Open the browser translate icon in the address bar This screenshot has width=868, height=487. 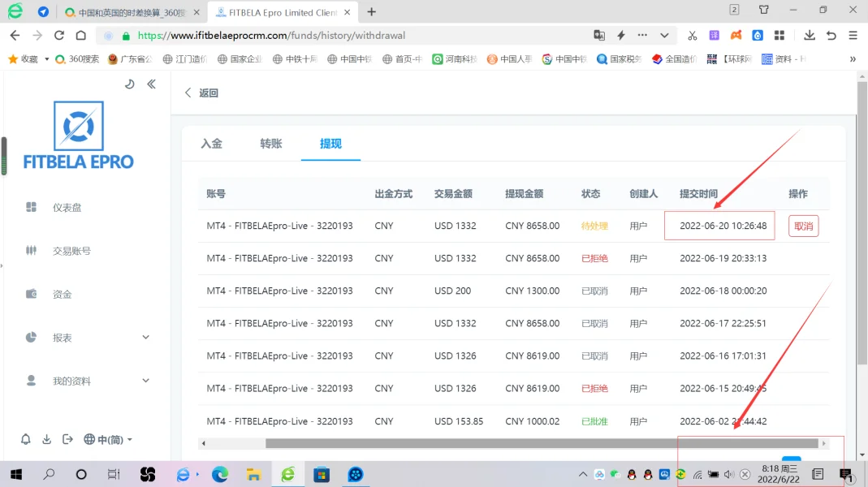tap(599, 36)
